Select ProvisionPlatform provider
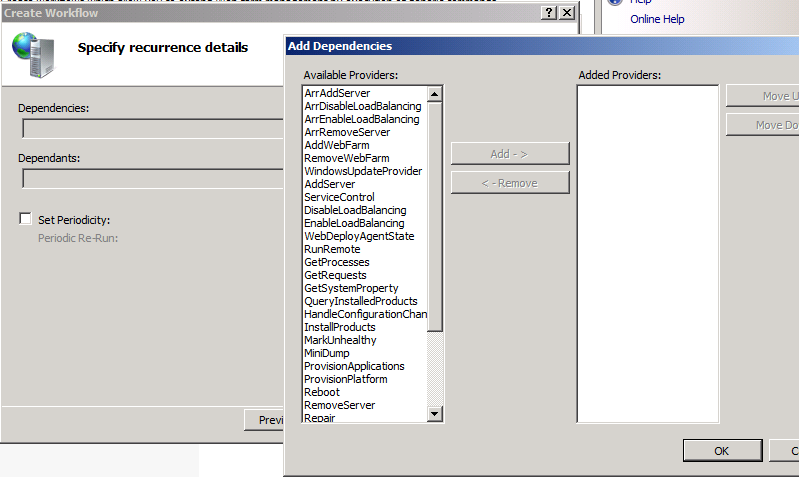799x477 pixels. click(345, 379)
